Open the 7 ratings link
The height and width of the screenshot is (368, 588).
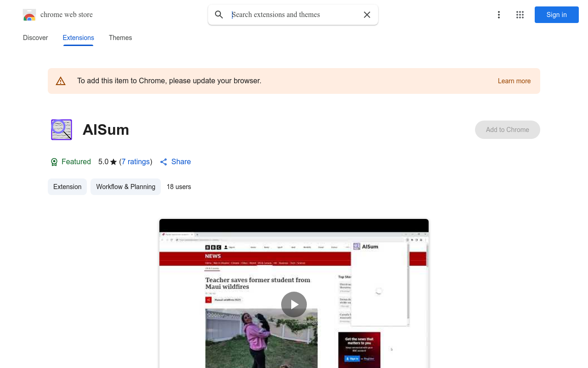pyautogui.click(x=136, y=162)
